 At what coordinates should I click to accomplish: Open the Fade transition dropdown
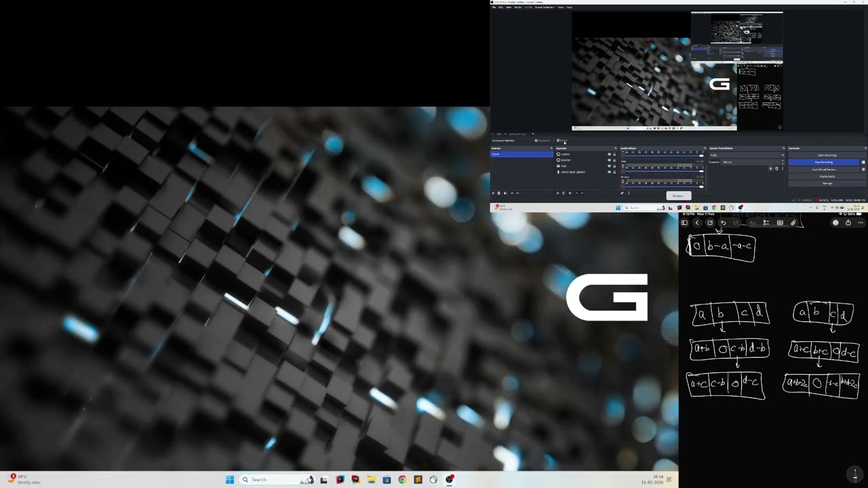pyautogui.click(x=747, y=155)
